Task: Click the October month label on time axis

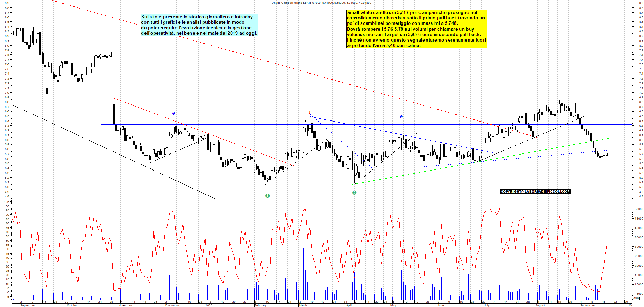Action: [72, 305]
